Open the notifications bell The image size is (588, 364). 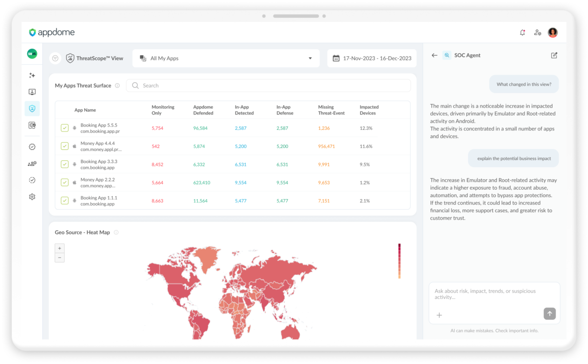pos(522,32)
